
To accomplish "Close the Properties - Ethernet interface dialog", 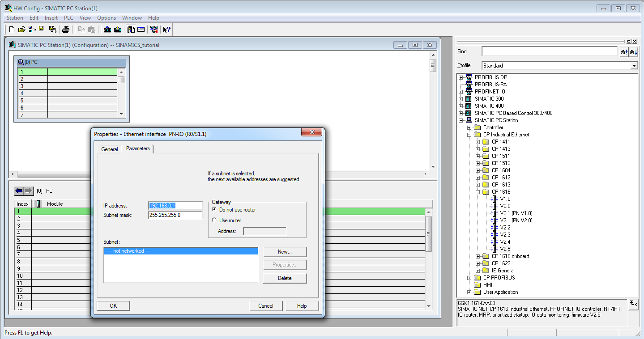I will (312, 132).
